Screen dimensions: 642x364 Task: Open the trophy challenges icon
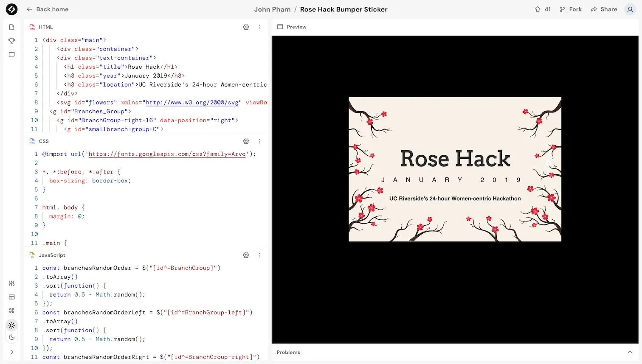[x=12, y=41]
